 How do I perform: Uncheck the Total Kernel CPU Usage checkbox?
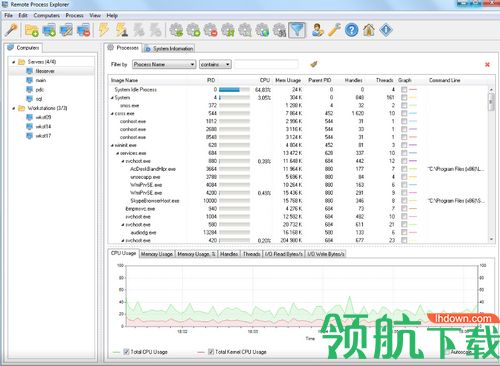coord(211,352)
